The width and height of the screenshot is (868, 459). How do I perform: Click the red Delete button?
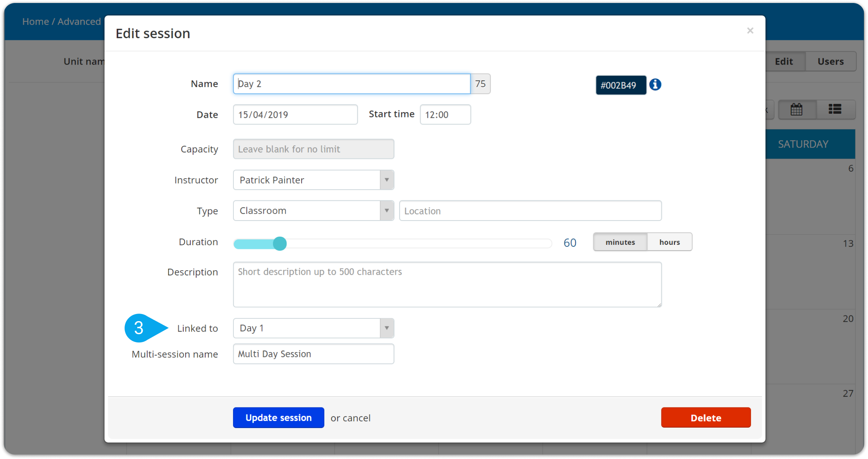(706, 418)
